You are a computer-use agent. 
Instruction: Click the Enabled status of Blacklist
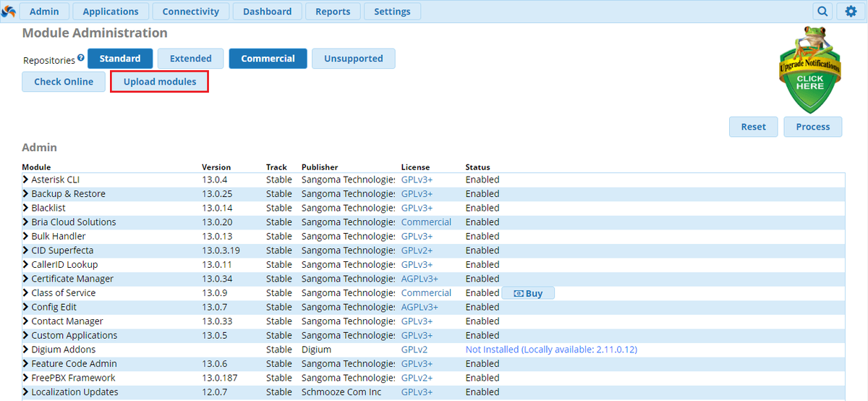pos(482,208)
